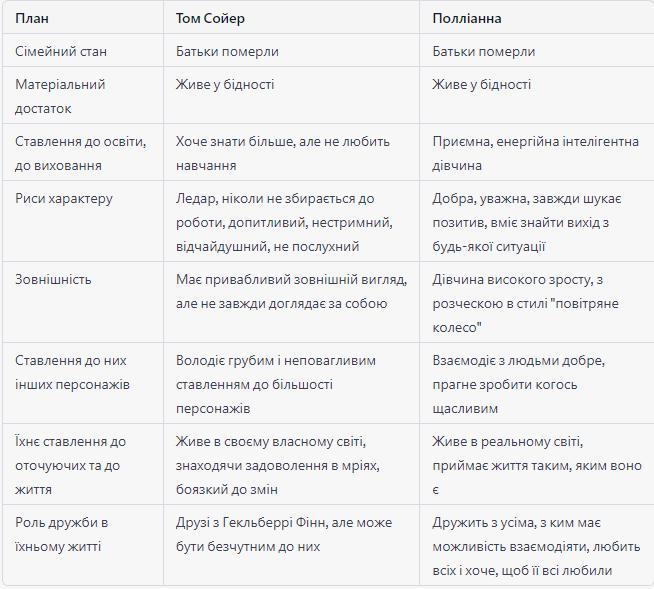The width and height of the screenshot is (654, 589).
Task: Click the "План" column header
Action: point(32,18)
